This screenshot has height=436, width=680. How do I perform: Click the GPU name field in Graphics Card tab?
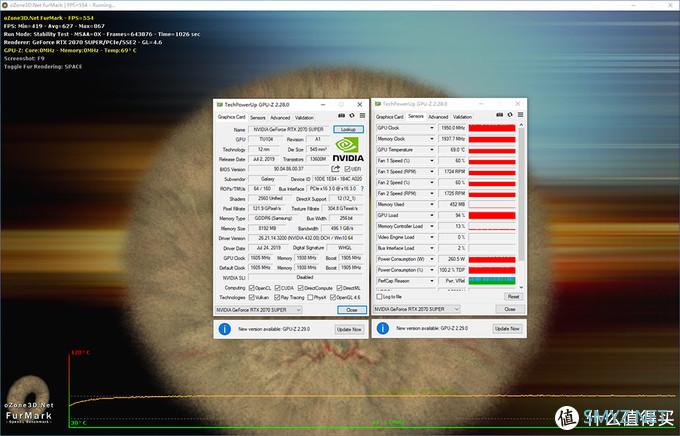[290, 129]
